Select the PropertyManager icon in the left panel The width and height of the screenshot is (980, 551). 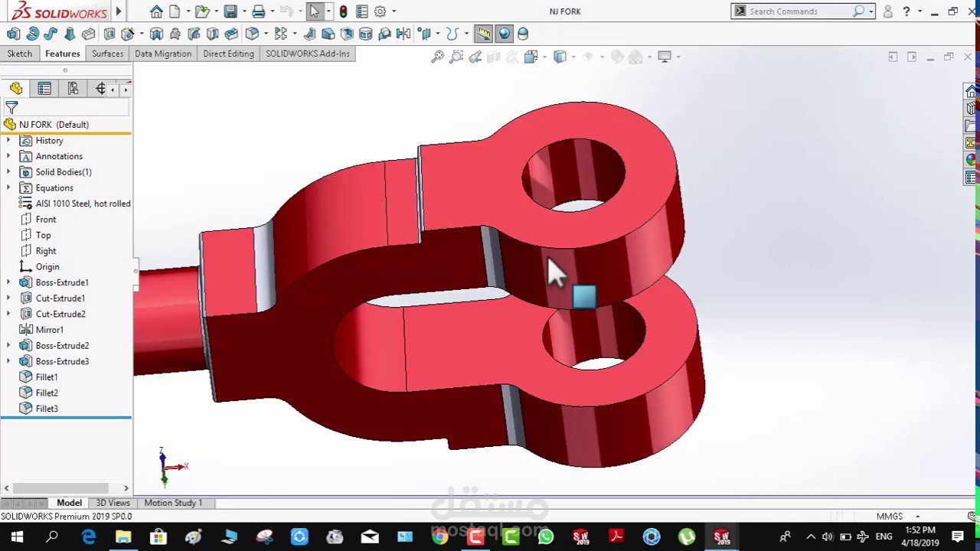[44, 89]
